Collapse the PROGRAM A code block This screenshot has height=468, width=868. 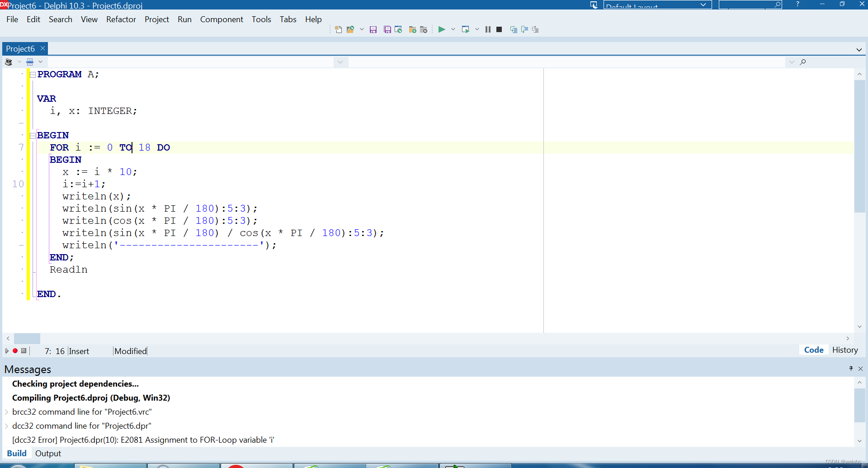click(33, 75)
